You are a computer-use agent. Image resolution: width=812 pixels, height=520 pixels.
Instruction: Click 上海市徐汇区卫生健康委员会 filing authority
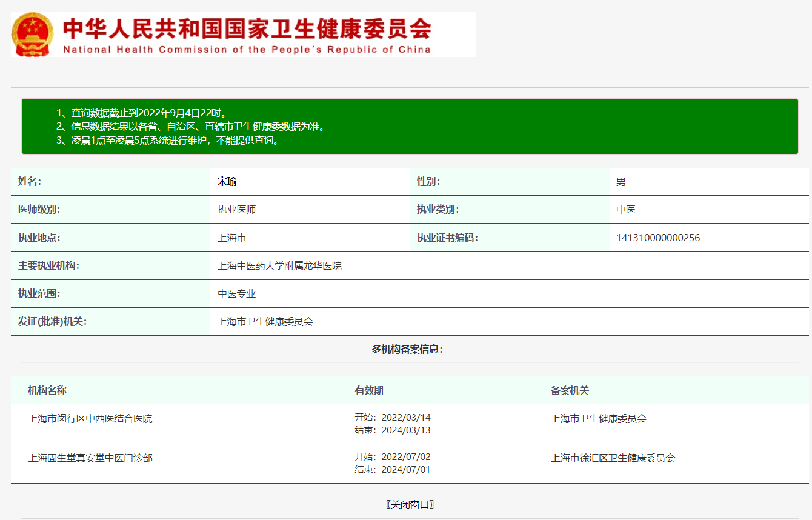613,458
